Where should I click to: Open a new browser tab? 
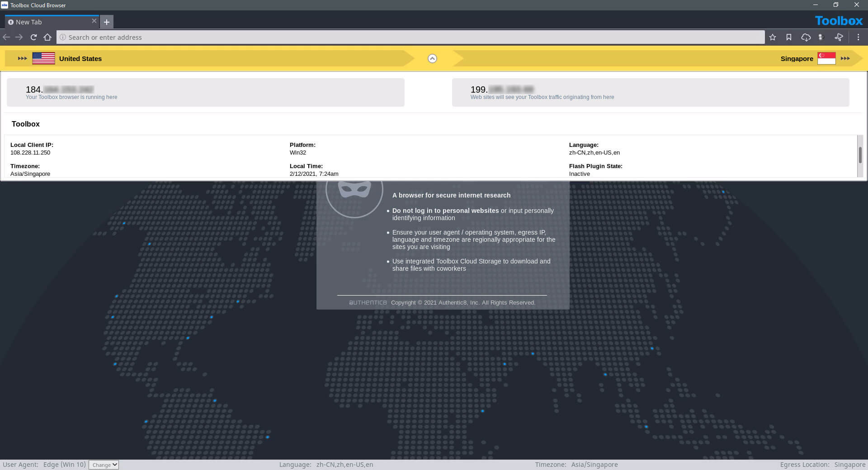[107, 22]
